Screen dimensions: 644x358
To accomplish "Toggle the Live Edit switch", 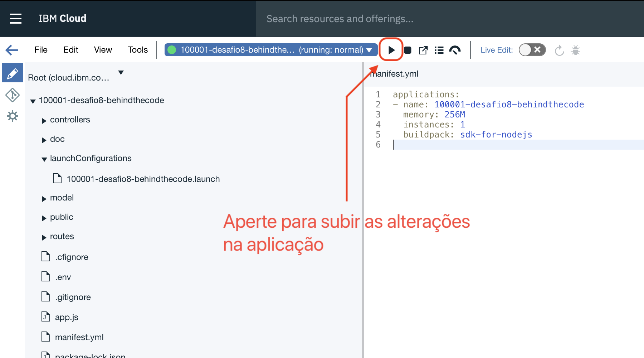I will pyautogui.click(x=532, y=50).
